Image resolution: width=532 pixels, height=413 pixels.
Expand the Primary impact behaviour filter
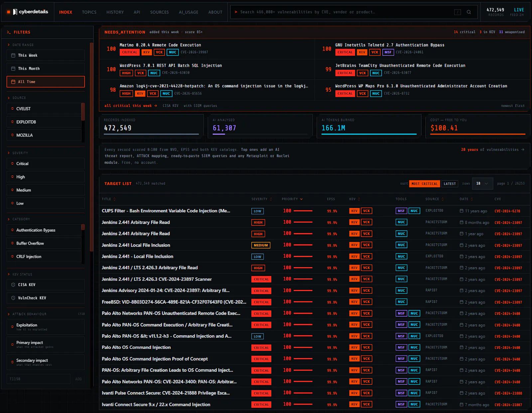click(x=46, y=345)
